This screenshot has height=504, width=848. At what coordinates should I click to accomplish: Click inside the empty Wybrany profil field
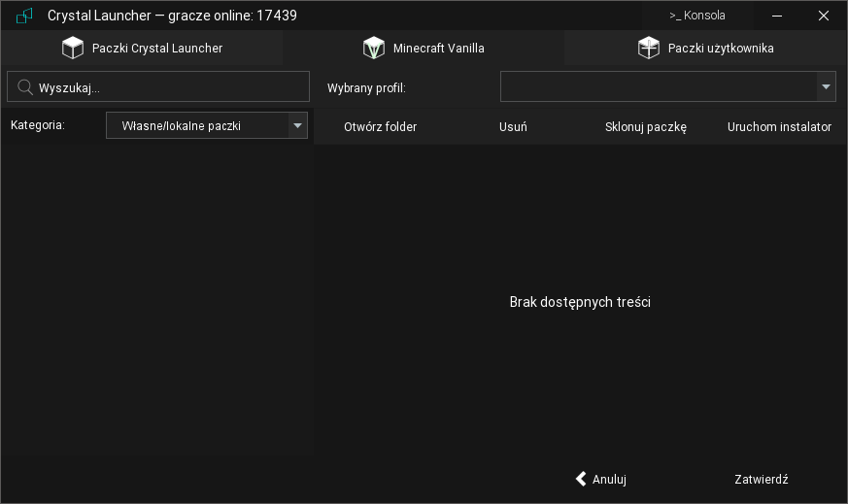[658, 86]
